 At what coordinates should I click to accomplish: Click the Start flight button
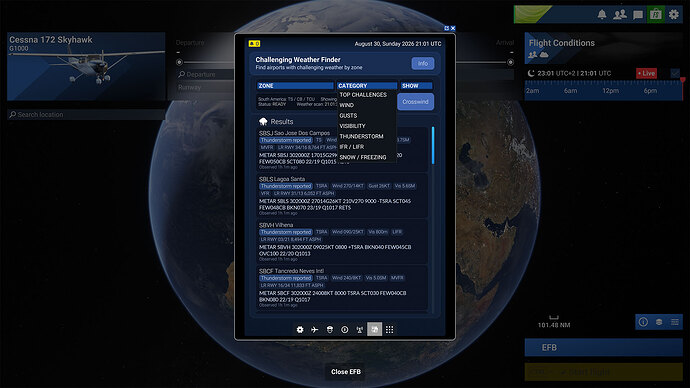(603, 372)
